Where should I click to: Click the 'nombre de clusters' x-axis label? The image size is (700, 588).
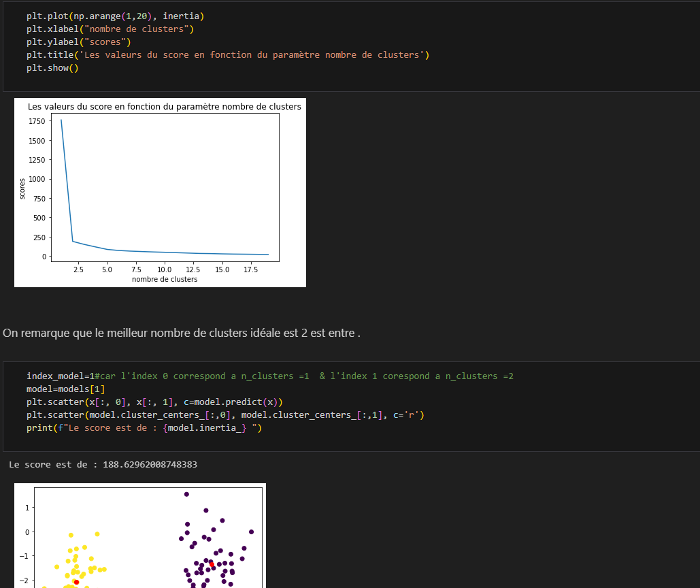165,279
